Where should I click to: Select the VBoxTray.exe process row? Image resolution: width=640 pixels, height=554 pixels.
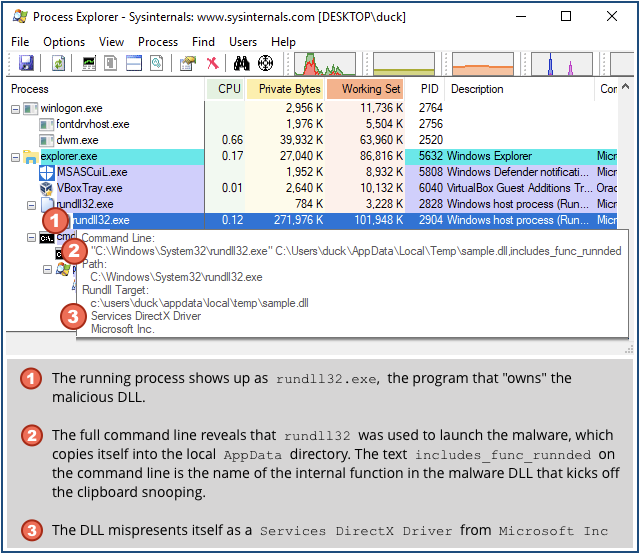pos(311,188)
